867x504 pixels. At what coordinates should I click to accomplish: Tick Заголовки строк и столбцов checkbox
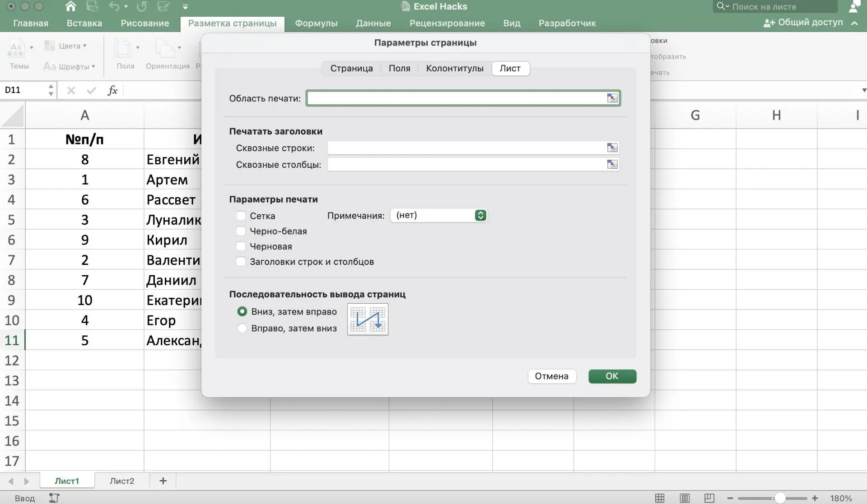point(241,262)
